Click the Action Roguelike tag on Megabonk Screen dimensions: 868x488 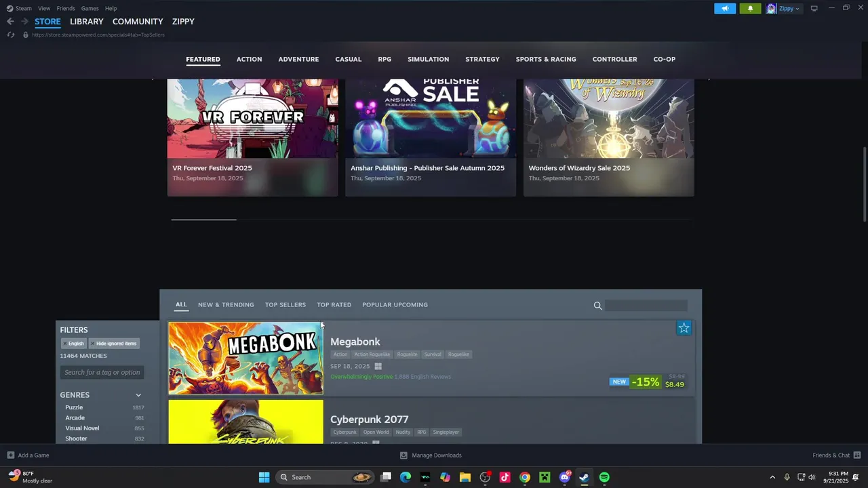click(372, 354)
